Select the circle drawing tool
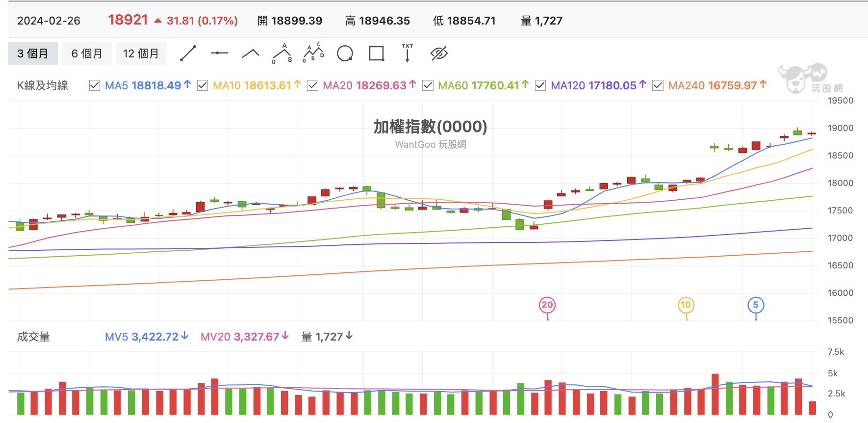The width and height of the screenshot is (868, 423). point(345,53)
